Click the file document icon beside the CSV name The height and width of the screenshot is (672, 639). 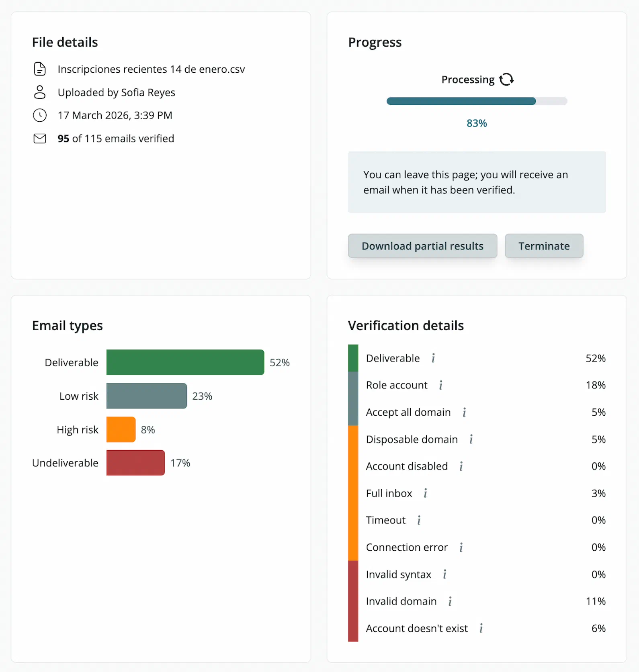(x=39, y=69)
